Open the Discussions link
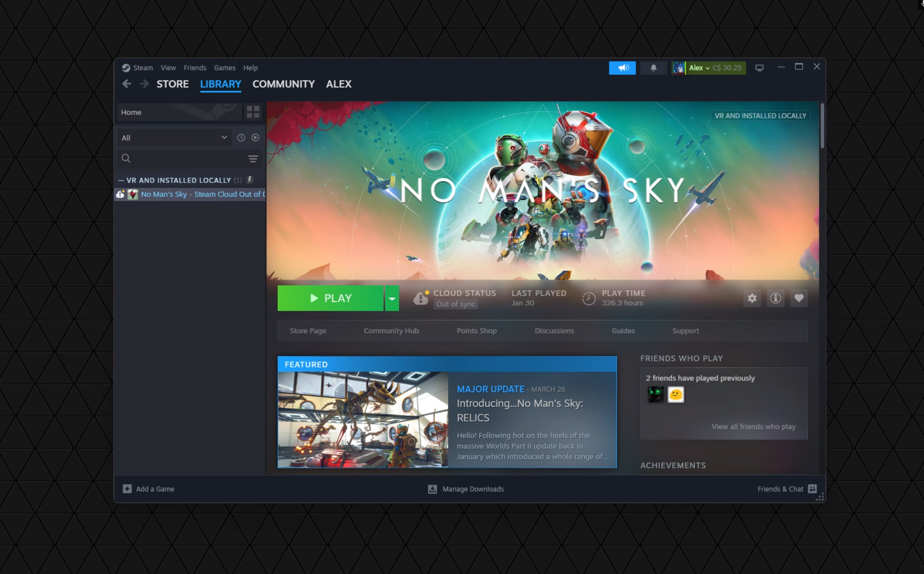Screen dimensions: 924x574 pyautogui.click(x=554, y=331)
